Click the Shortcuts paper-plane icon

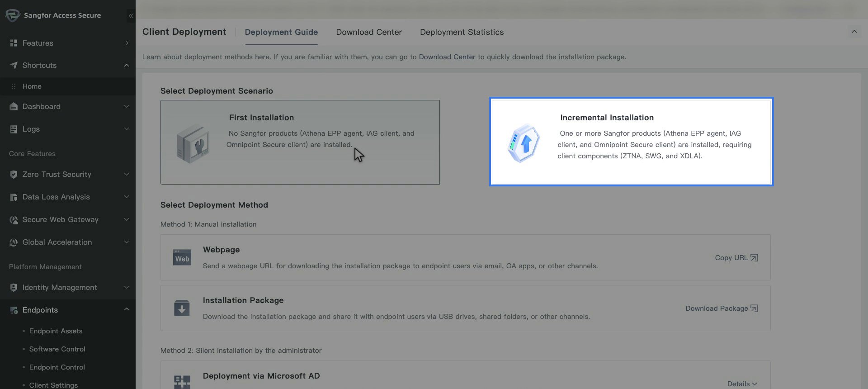pos(14,65)
